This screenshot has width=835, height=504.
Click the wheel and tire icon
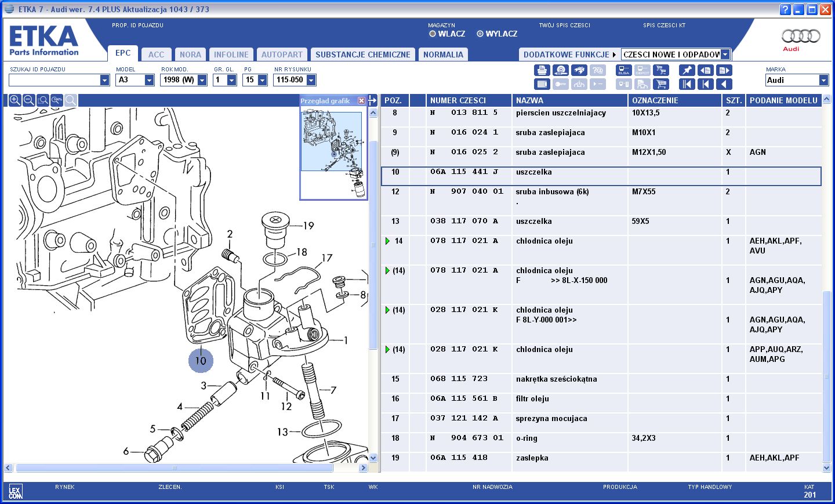pyautogui.click(x=560, y=70)
